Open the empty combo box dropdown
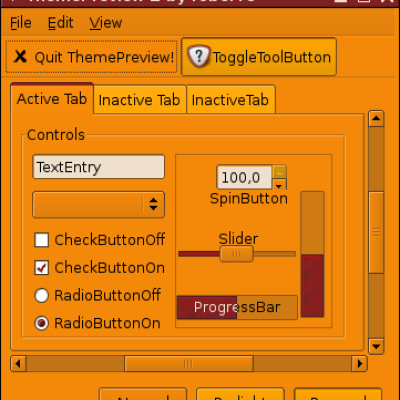Image resolution: width=400 pixels, height=400 pixels. 99,205
